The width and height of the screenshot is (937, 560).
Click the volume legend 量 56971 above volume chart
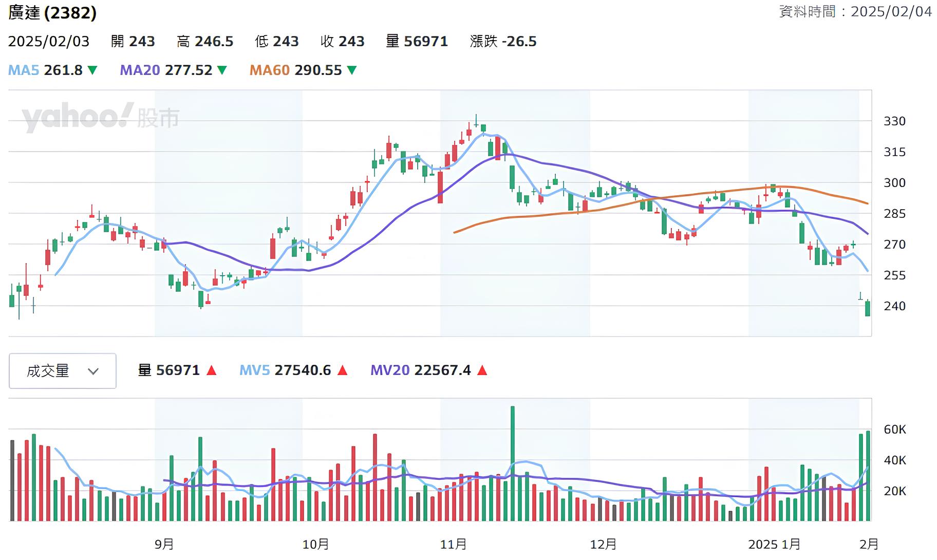click(169, 370)
